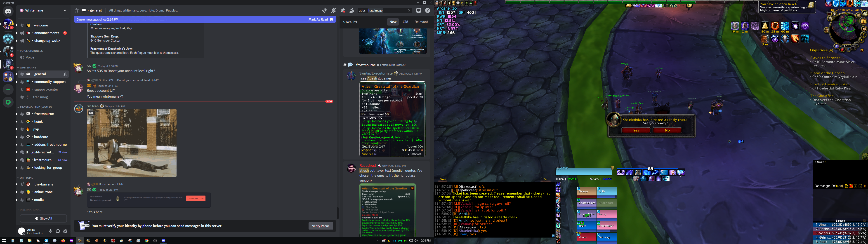Image resolution: width=868 pixels, height=244 pixels.
Task: Open Explore Discoverable Servers compass icon
Action: 8,102
